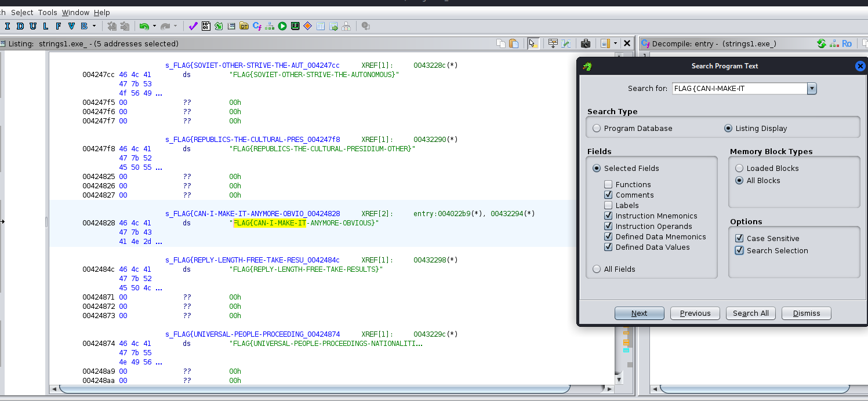Toggle the Case Sensitive checkbox
The width and height of the screenshot is (868, 401).
[739, 238]
